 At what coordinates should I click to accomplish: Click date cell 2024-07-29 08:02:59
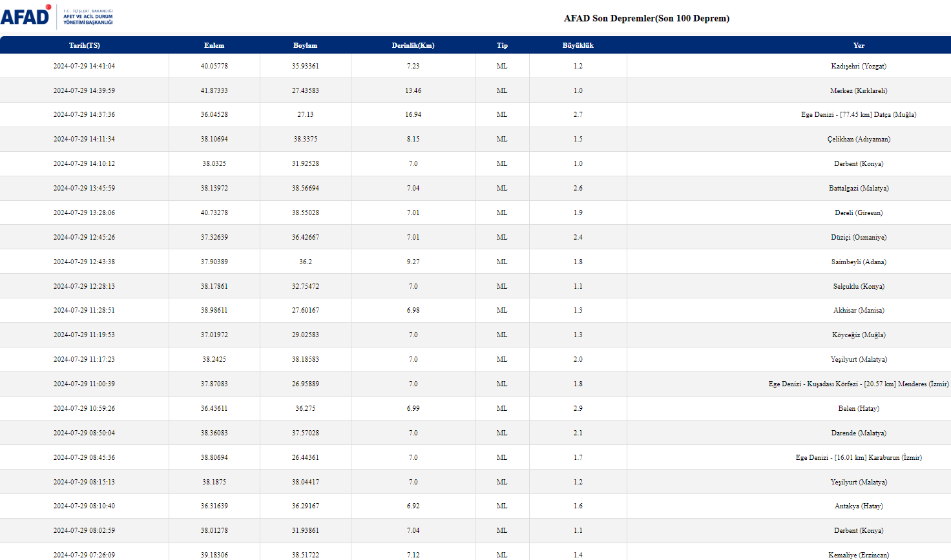pyautogui.click(x=85, y=530)
